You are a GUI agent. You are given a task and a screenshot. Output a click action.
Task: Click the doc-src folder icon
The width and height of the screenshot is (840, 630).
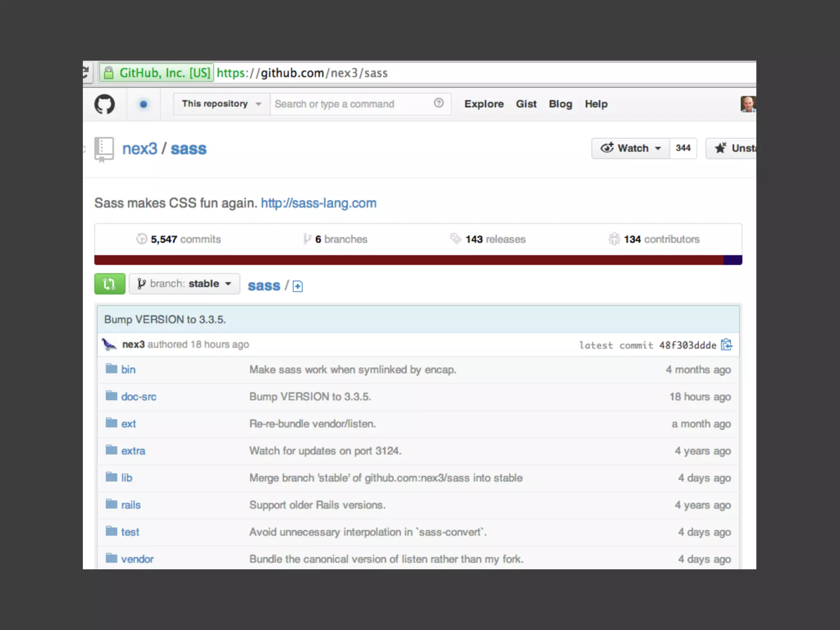click(111, 395)
